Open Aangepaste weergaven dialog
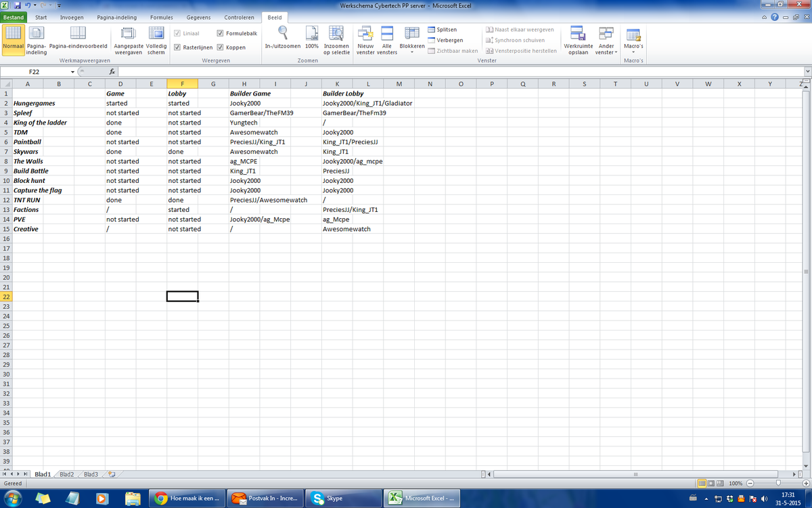The image size is (812, 508). (x=128, y=41)
